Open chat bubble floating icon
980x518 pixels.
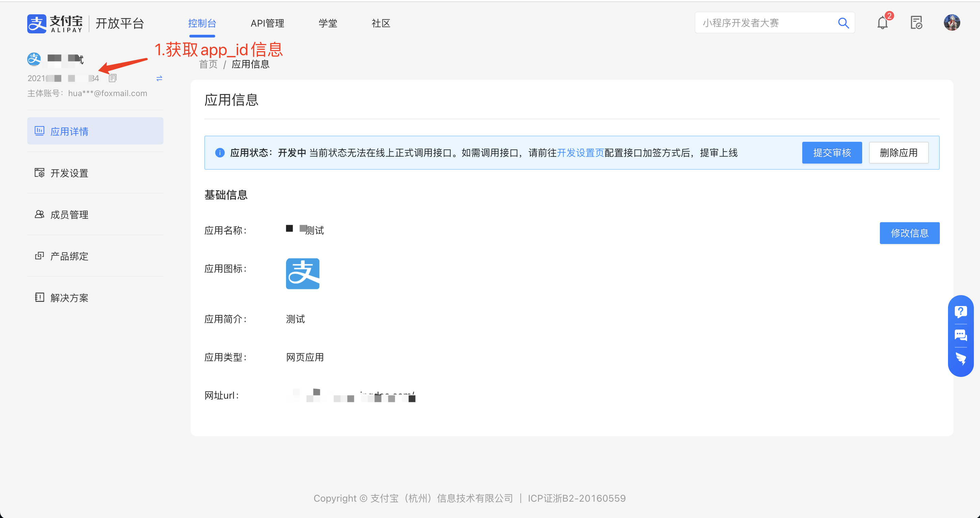pyautogui.click(x=960, y=335)
